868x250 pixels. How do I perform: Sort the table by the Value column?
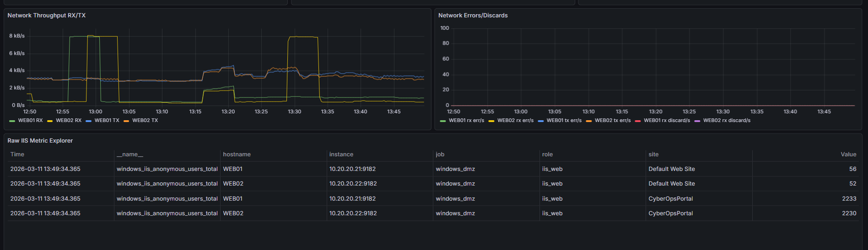848,154
